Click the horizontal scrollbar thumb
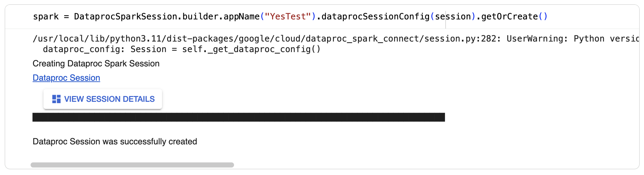 132,165
